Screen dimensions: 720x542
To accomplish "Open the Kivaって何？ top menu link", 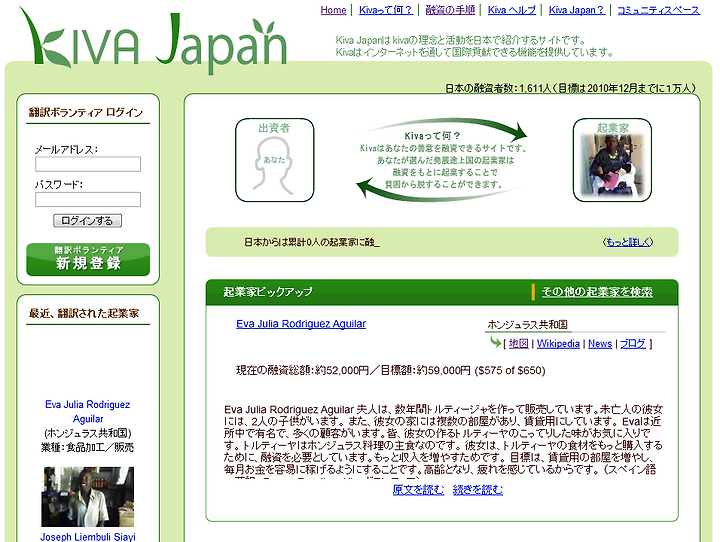I will (385, 10).
